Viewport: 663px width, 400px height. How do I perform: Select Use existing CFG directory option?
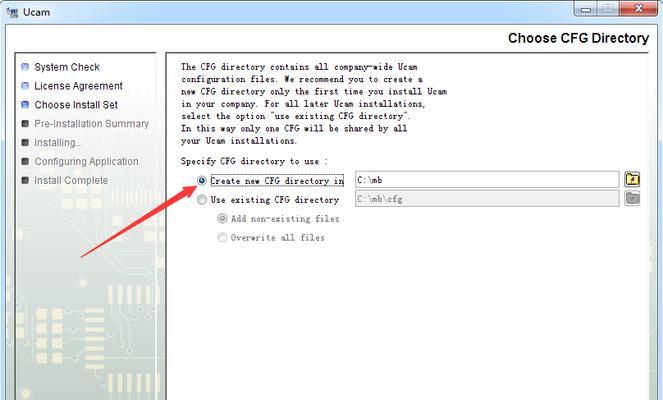(202, 199)
